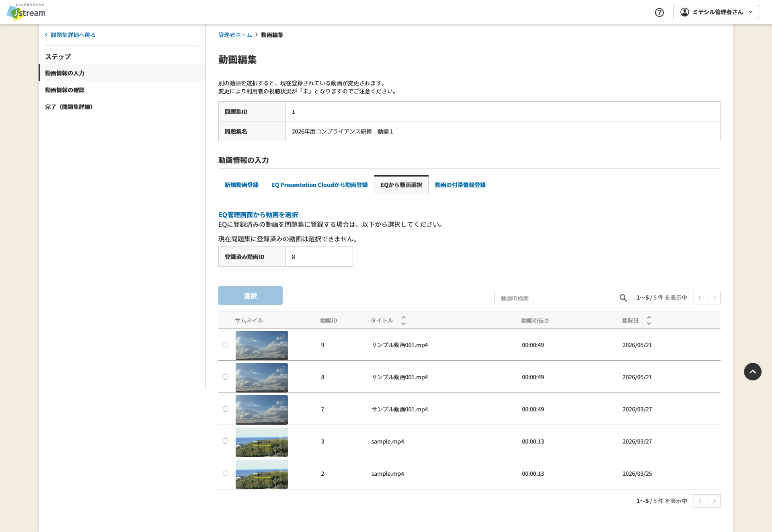Click the thumbnail of video ID 9
The width and height of the screenshot is (772, 532).
262,345
